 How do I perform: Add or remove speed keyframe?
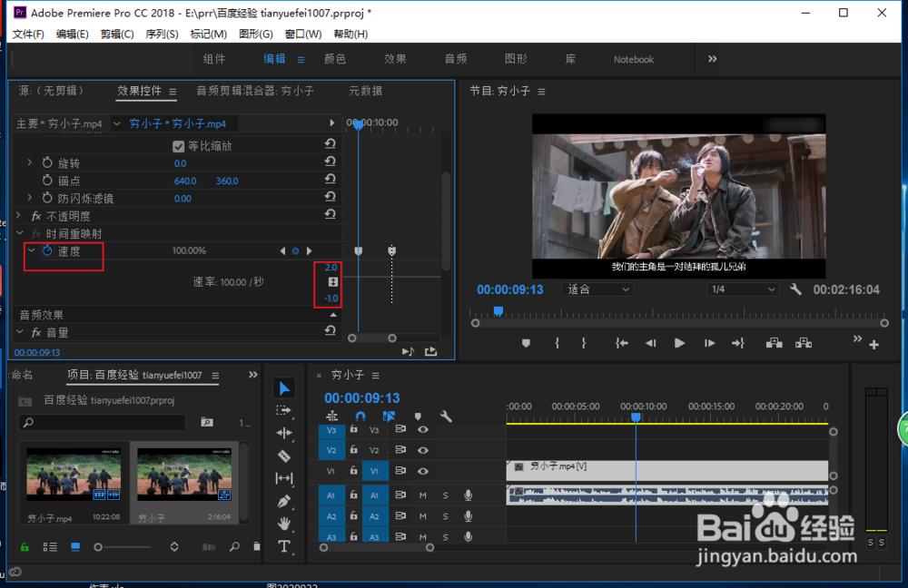(295, 250)
